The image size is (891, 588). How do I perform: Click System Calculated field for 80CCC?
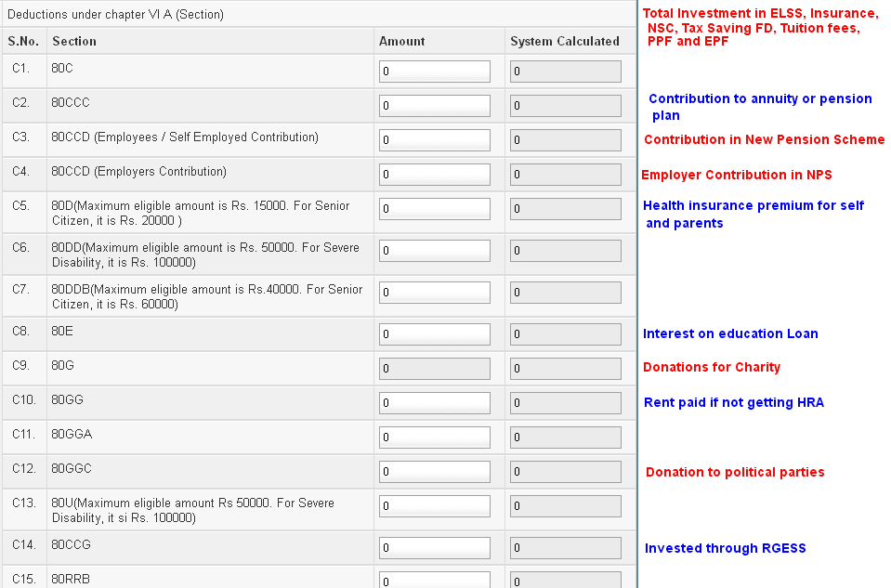[x=566, y=106]
